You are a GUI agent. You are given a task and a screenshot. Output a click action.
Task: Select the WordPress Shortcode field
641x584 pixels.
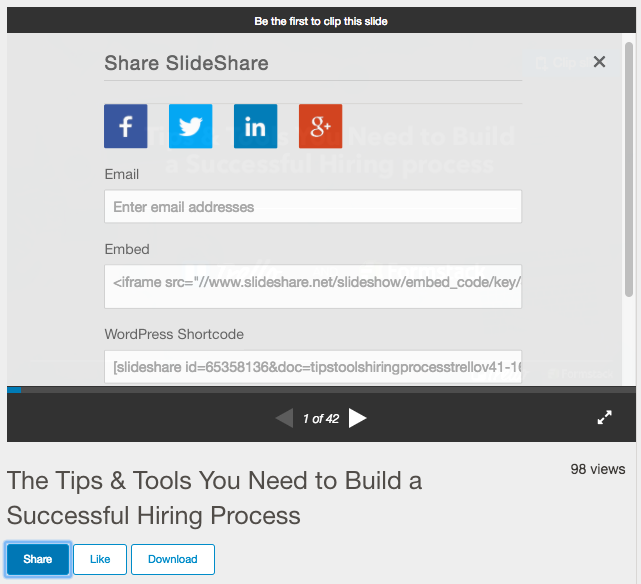pyautogui.click(x=313, y=367)
